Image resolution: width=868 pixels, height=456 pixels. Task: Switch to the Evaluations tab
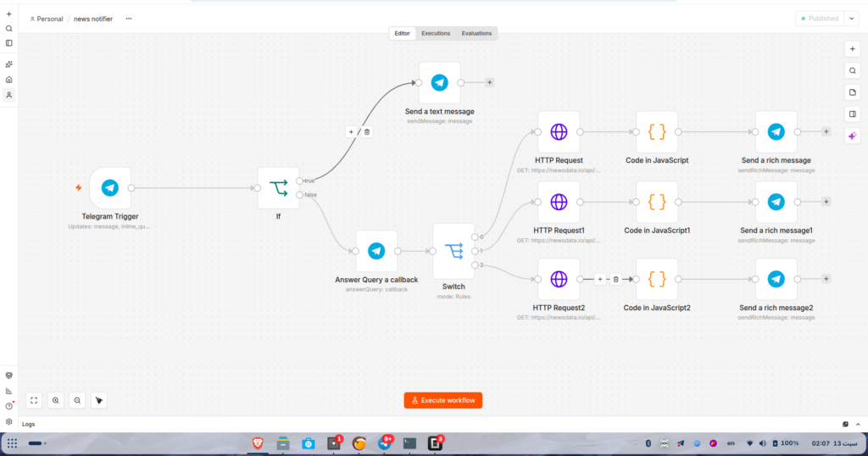tap(476, 33)
